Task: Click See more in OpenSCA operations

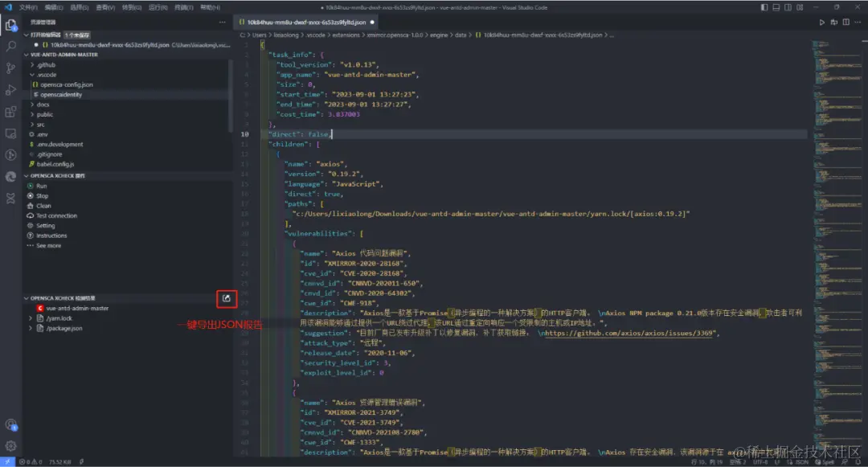Action: pos(49,246)
